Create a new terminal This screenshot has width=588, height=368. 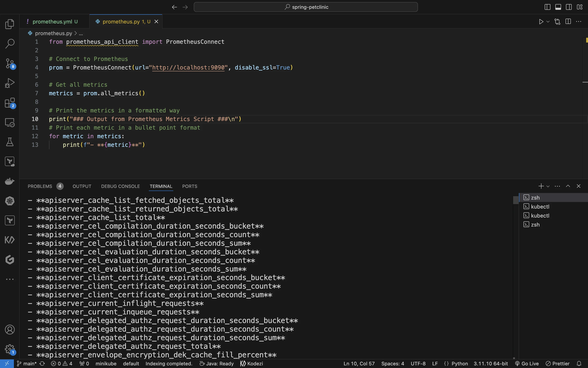(541, 186)
